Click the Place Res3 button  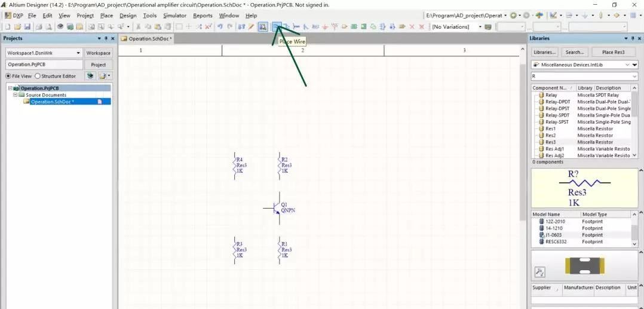(614, 52)
